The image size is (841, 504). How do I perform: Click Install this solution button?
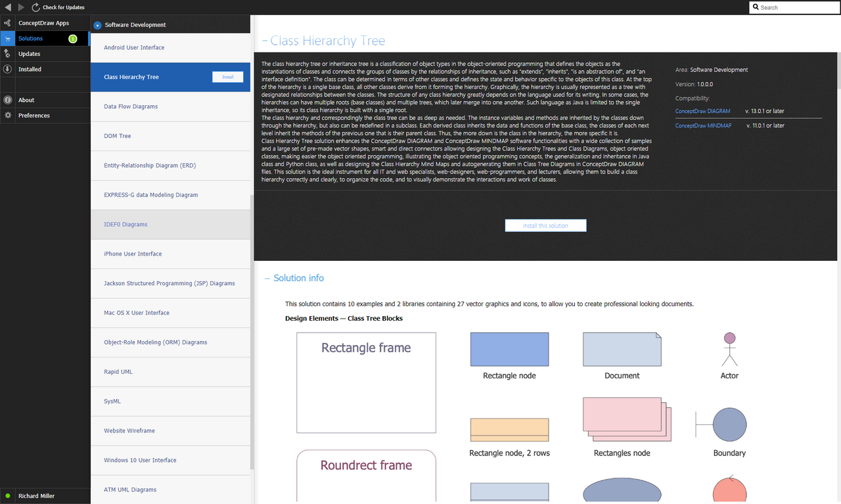pos(545,225)
